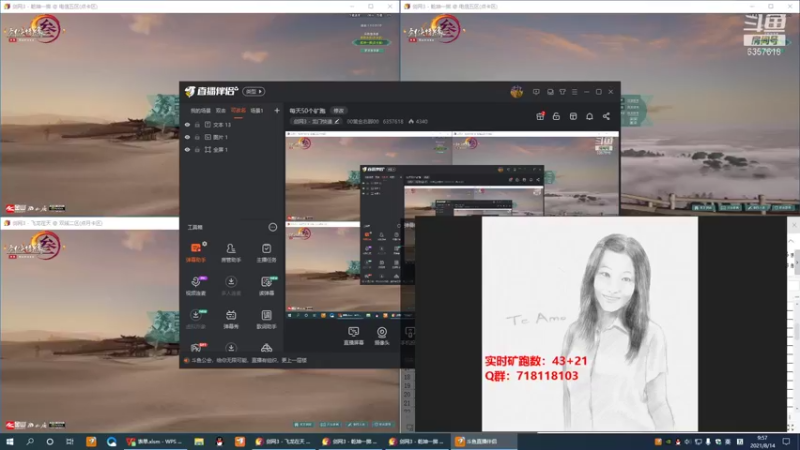Add 直播屏幕 screen capture source
The height and width of the screenshot is (450, 800).
click(x=353, y=336)
